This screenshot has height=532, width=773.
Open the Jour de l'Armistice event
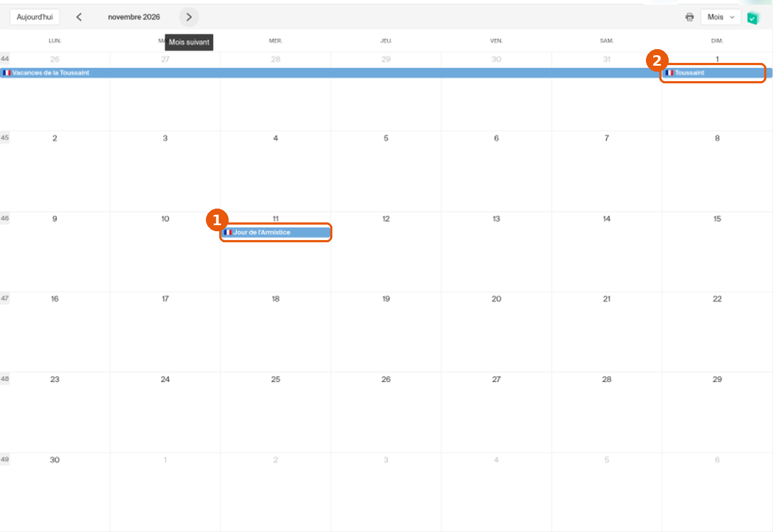276,232
